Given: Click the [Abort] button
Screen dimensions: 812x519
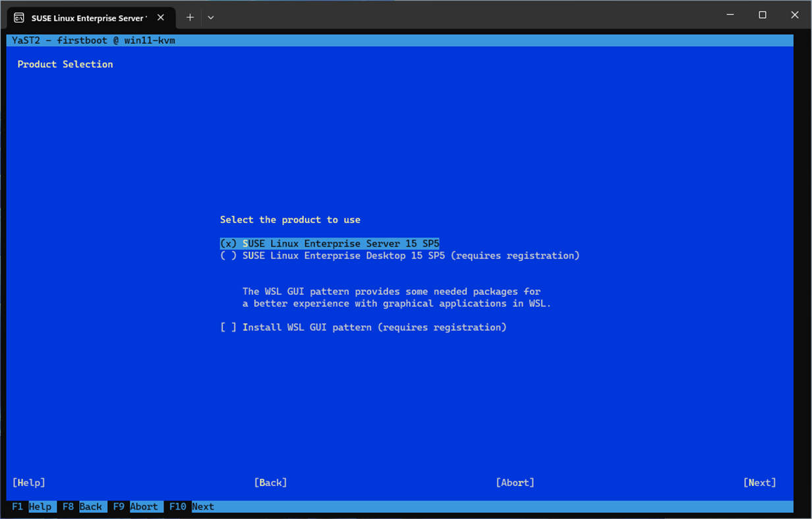Looking at the screenshot, I should point(515,483).
